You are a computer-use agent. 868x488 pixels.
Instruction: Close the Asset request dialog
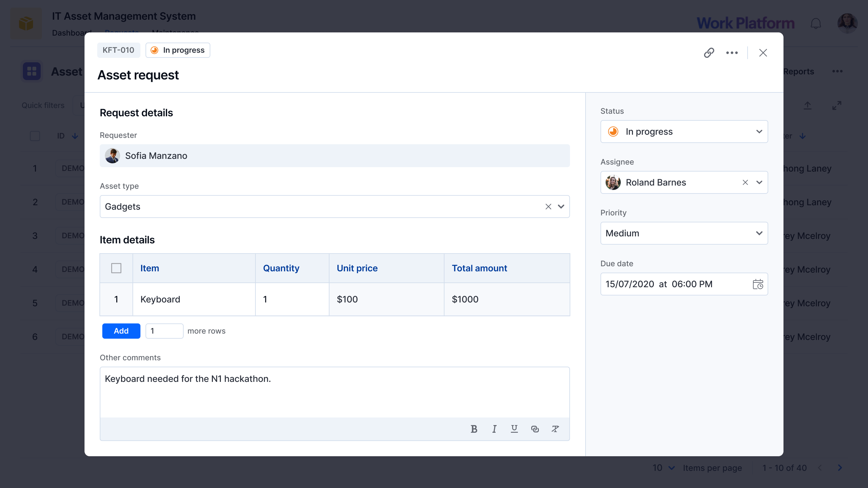tap(763, 52)
